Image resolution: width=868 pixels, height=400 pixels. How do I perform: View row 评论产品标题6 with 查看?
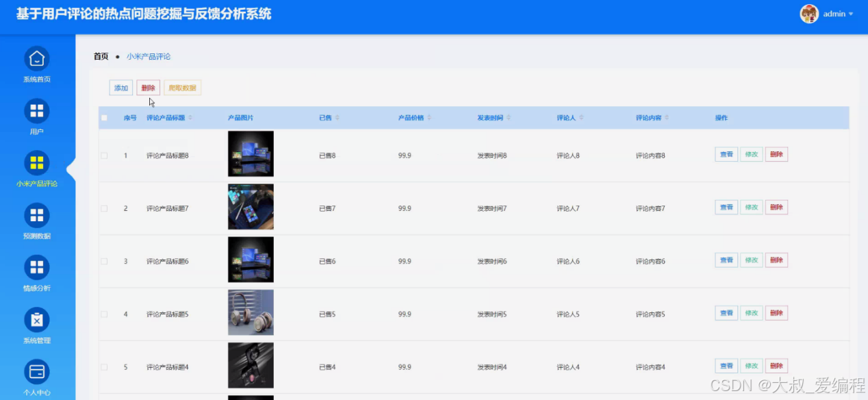(x=726, y=260)
